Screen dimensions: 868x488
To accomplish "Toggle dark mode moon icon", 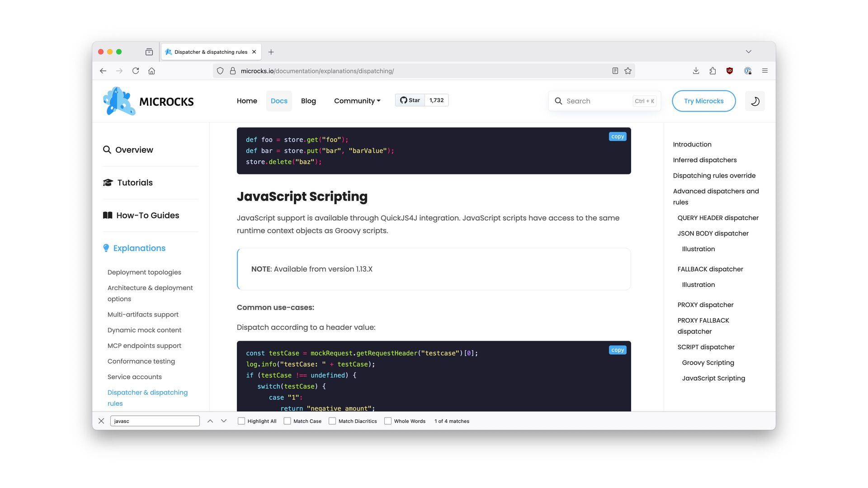I will (755, 101).
